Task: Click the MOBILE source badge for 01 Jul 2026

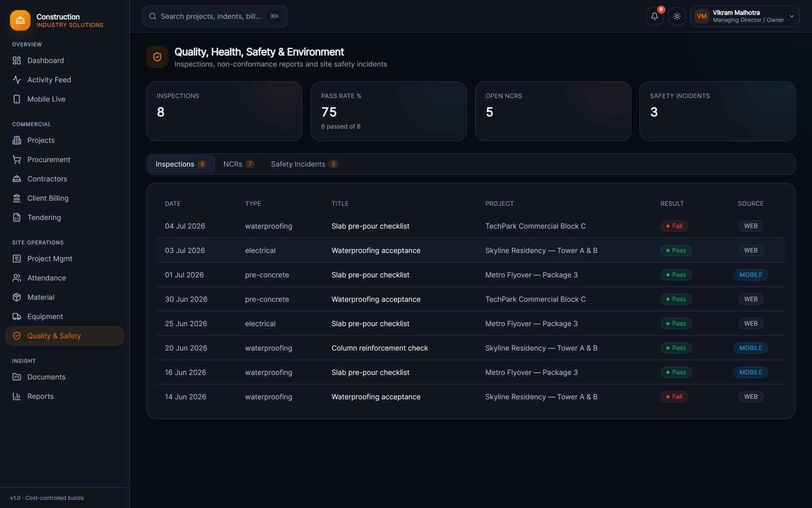Action: point(751,275)
